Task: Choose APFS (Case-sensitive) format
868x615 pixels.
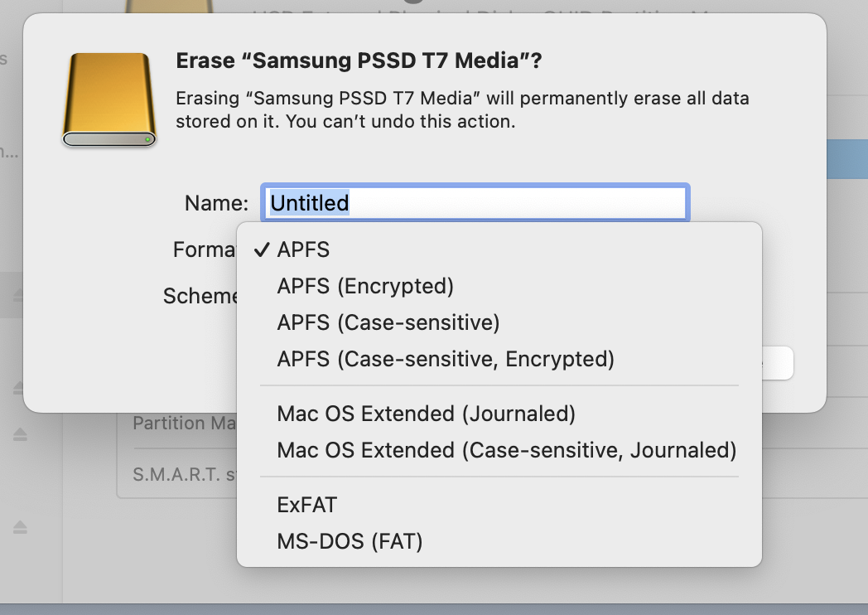Action: tap(499, 323)
